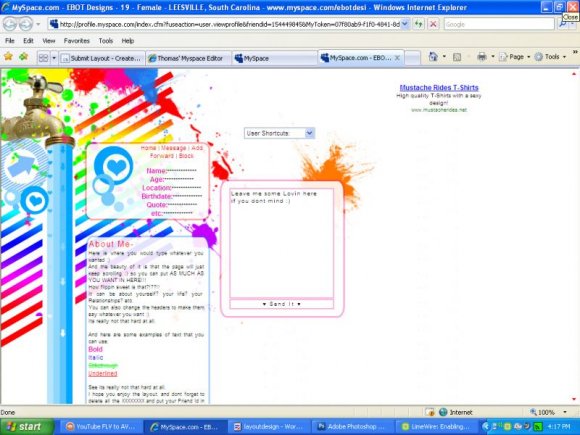Viewport: 580px width, 435px height.
Task: Expand the address bar history dropdown
Action: [x=405, y=24]
